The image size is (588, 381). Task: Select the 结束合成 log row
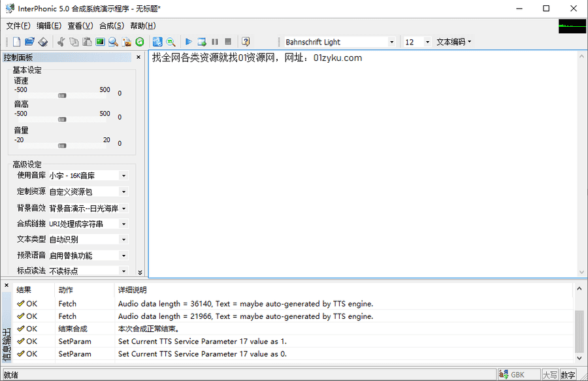293,329
